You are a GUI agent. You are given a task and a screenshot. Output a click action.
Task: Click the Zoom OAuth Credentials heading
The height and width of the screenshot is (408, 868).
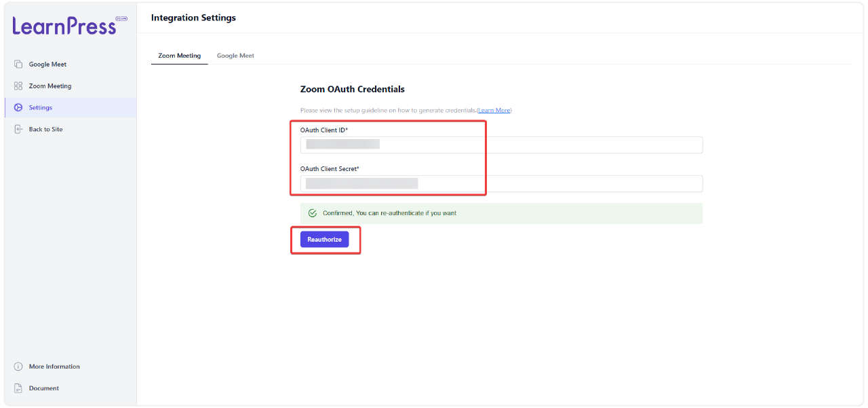point(353,89)
